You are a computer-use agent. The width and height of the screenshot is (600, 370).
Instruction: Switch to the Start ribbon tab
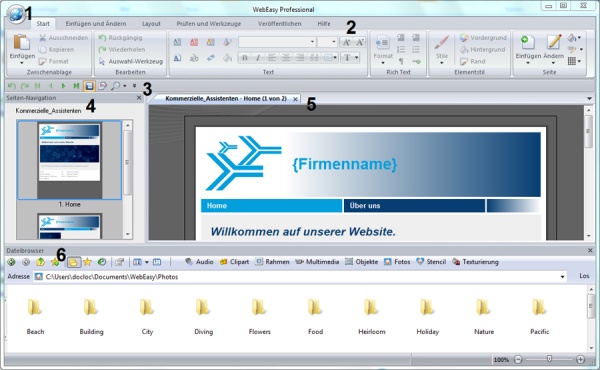click(43, 24)
